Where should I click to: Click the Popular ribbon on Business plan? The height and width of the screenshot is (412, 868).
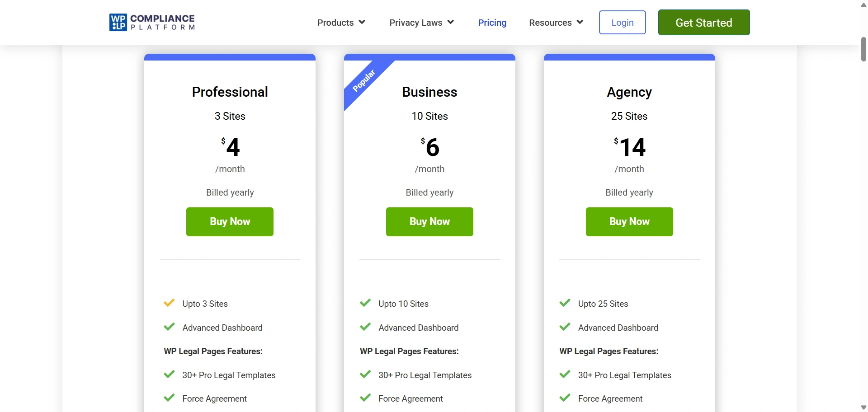[x=364, y=80]
